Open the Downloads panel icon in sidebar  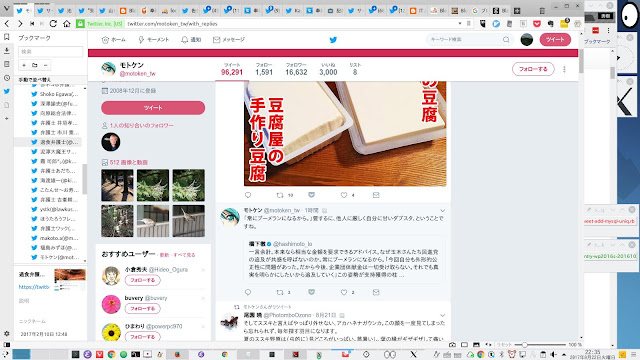[7, 51]
